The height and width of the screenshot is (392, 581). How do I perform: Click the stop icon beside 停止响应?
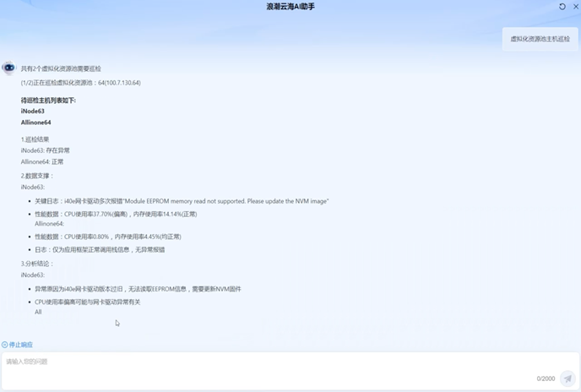4,345
